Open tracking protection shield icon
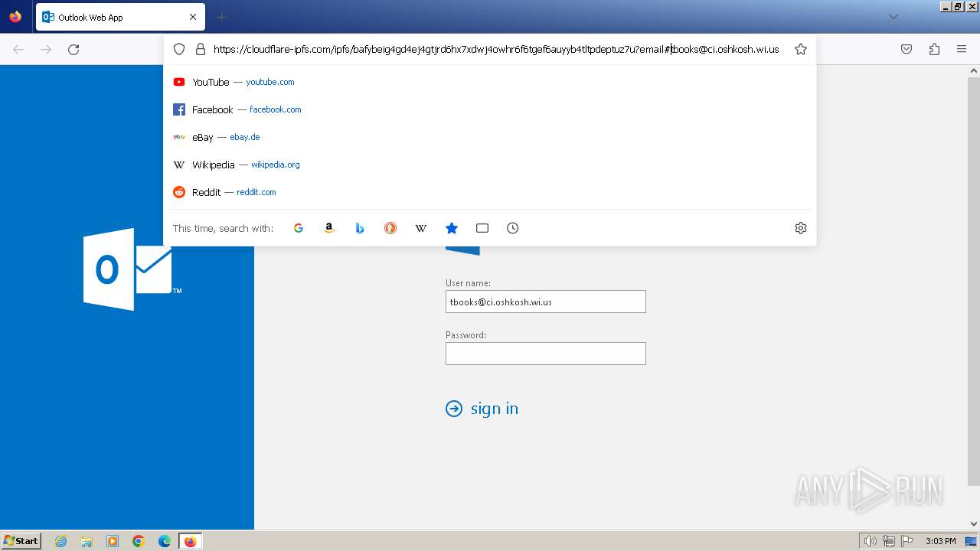 pos(179,49)
